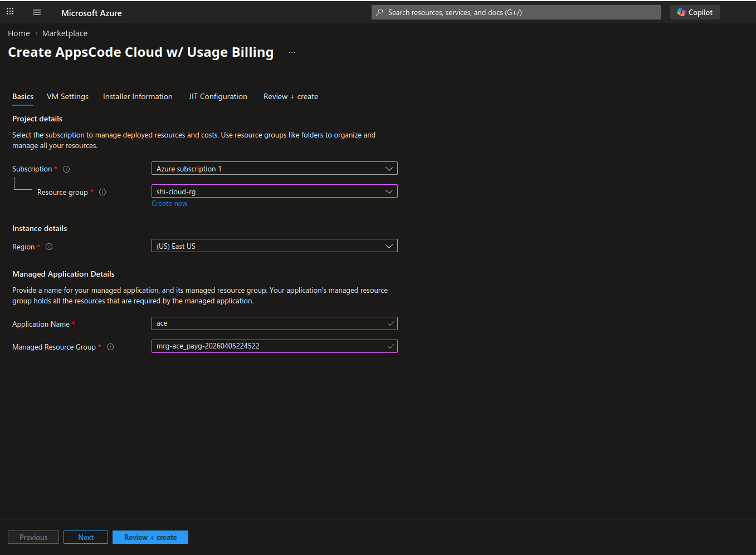
Task: Click the Region info icon
Action: [x=49, y=247]
